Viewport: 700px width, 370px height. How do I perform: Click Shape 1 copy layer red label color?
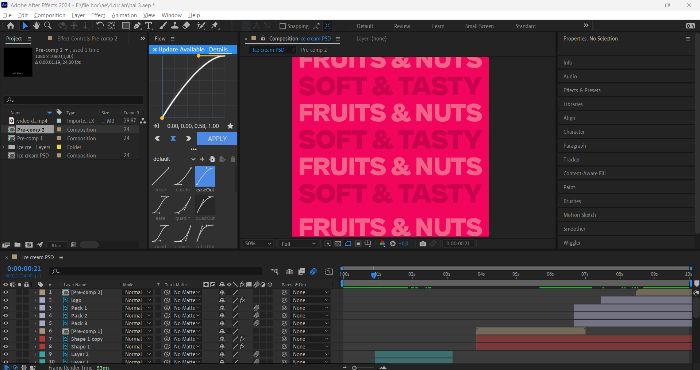pyautogui.click(x=42, y=339)
